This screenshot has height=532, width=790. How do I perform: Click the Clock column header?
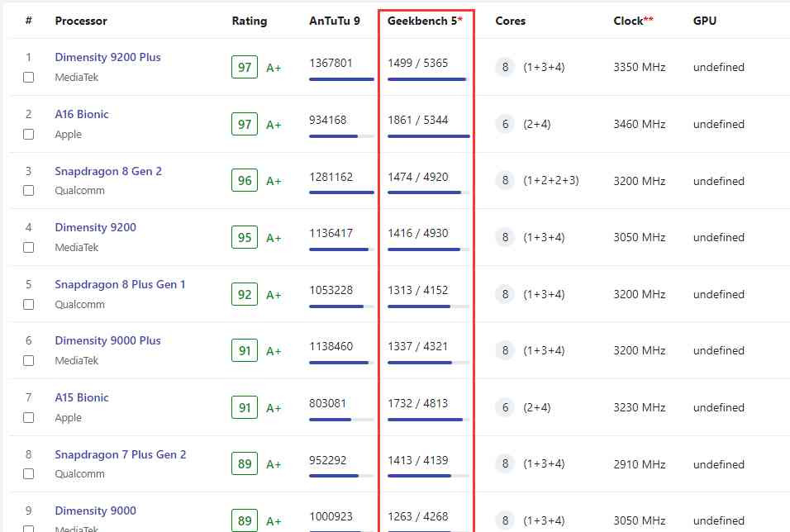pyautogui.click(x=633, y=21)
